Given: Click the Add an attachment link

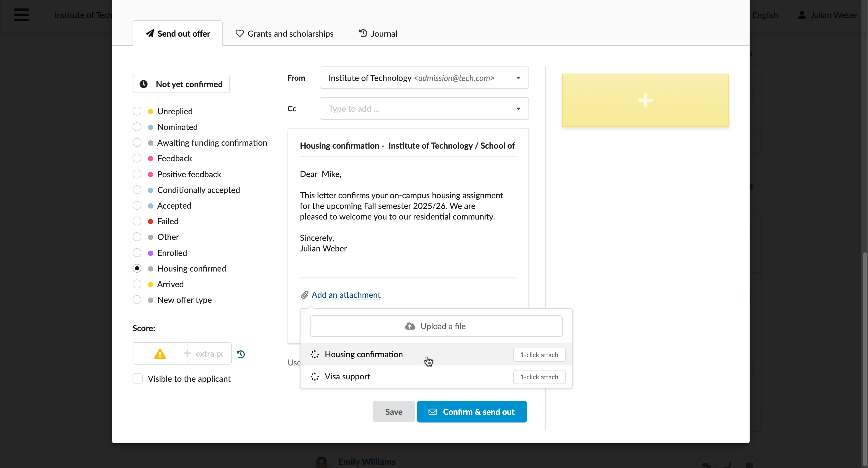Looking at the screenshot, I should click(346, 295).
